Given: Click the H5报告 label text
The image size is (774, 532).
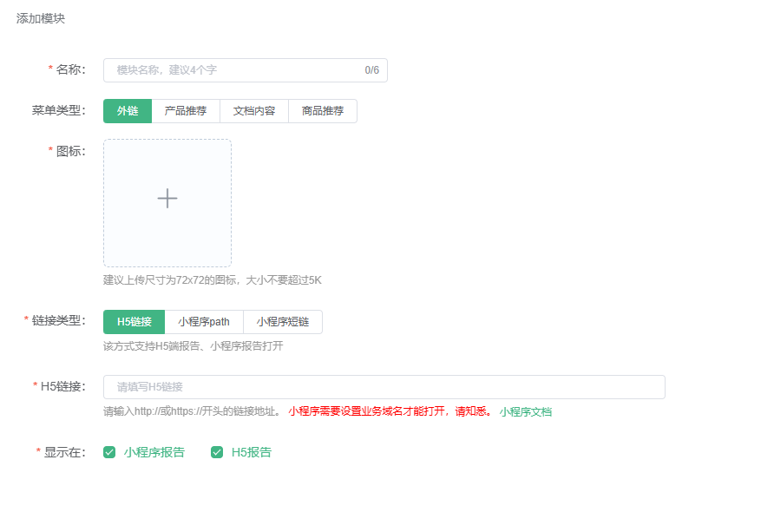Looking at the screenshot, I should (x=251, y=452).
